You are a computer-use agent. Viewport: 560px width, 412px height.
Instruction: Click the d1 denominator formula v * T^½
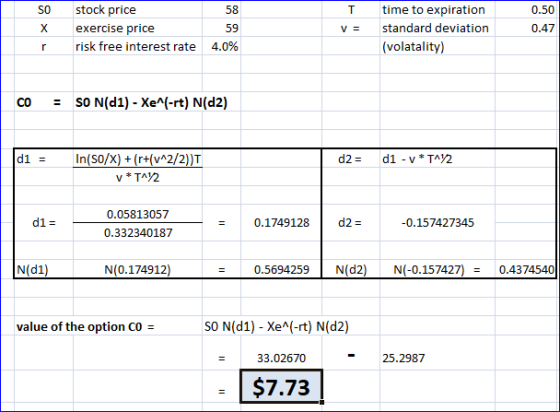(x=138, y=177)
